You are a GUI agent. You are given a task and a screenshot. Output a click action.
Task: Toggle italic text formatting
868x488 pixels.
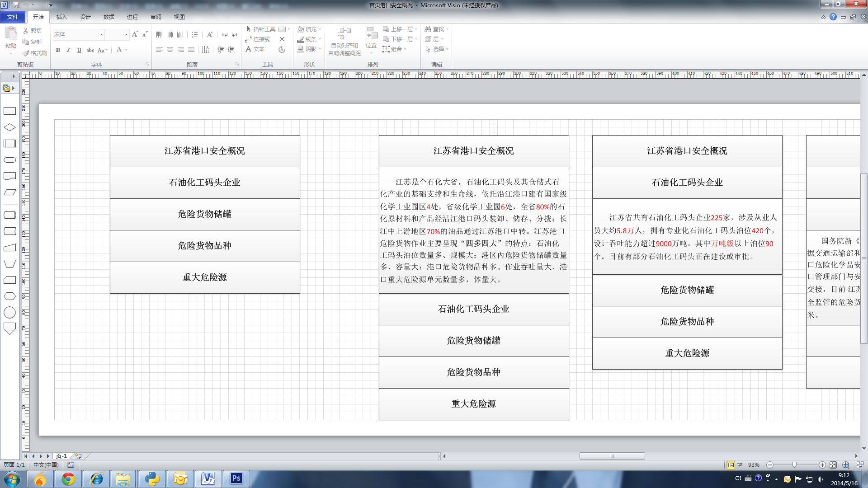(x=68, y=50)
